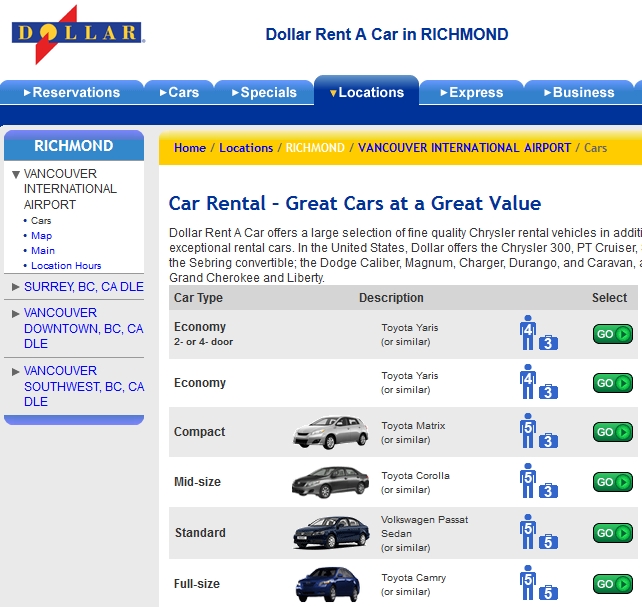Image resolution: width=642 pixels, height=607 pixels.
Task: Expand the Surrey, BC arrow
Action: [16, 287]
